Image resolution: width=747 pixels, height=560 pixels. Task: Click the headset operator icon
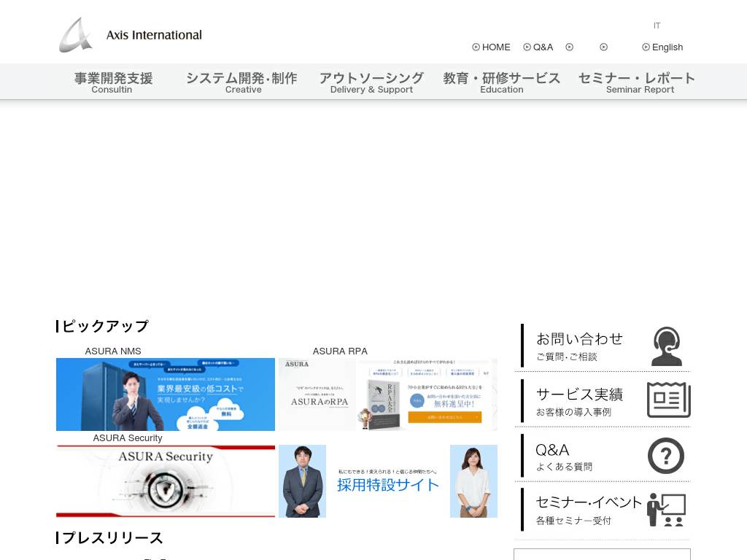667,346
